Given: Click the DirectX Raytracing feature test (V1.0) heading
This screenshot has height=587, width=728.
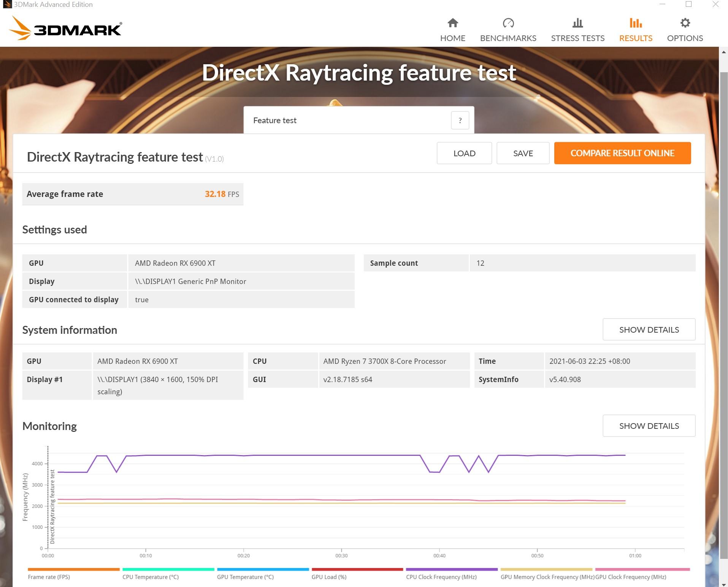Looking at the screenshot, I should 125,157.
